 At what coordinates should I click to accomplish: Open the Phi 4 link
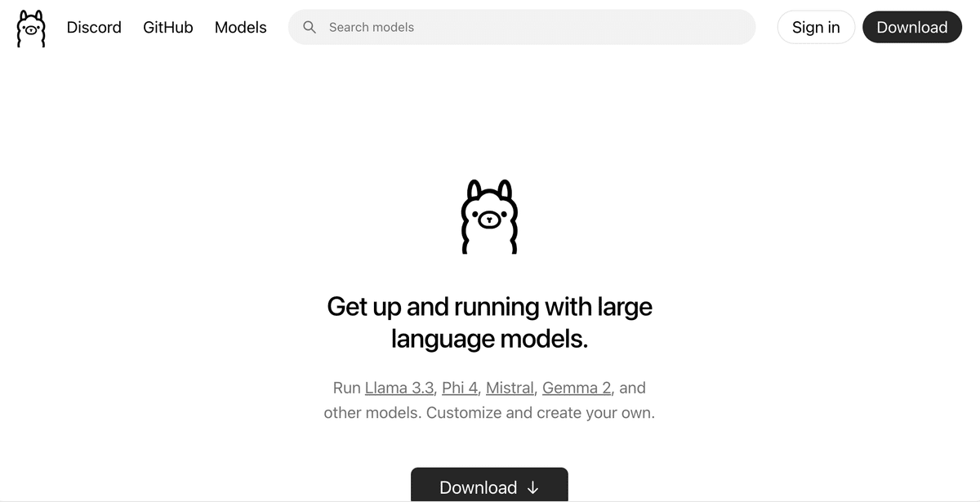tap(460, 388)
